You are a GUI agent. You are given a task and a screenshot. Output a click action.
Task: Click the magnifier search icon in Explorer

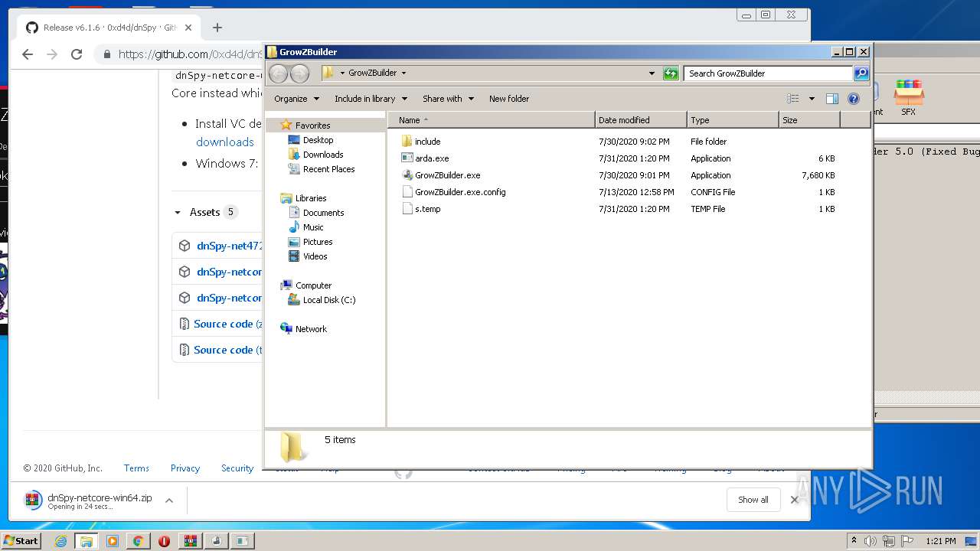pyautogui.click(x=861, y=73)
